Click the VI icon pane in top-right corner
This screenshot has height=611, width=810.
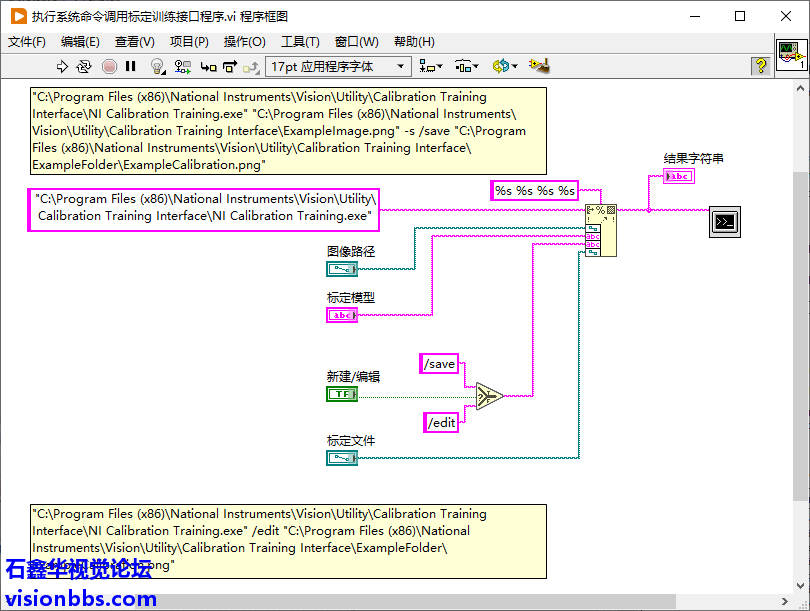[791, 55]
